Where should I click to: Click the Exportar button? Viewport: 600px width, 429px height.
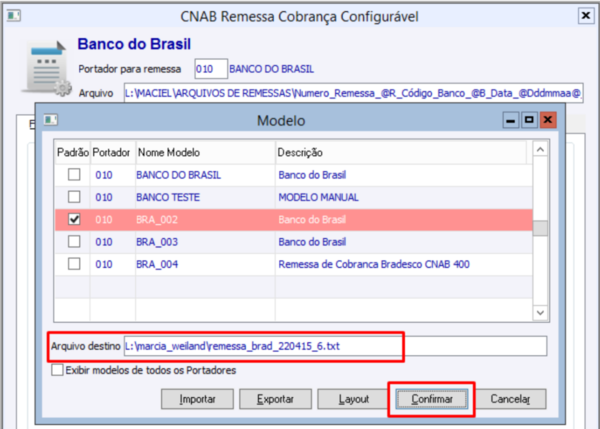tap(275, 399)
